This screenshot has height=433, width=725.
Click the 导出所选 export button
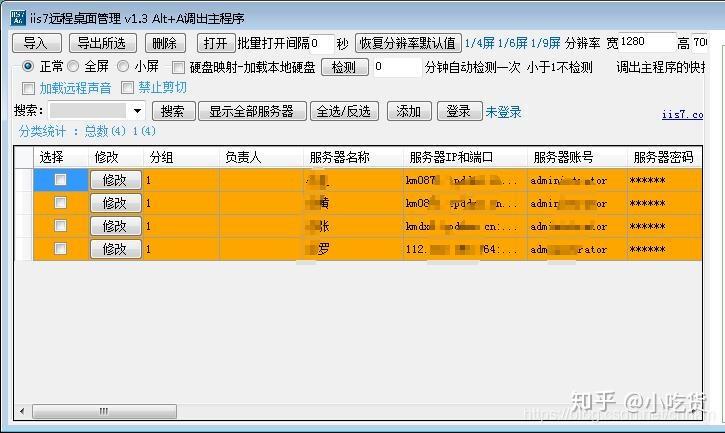coord(103,43)
